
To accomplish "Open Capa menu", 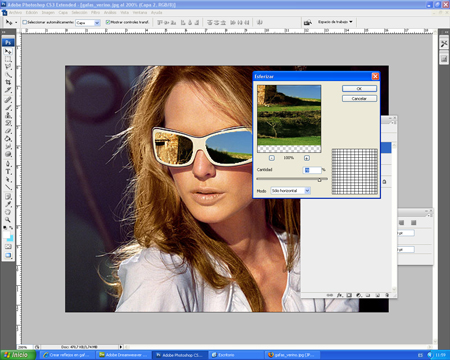I will pyautogui.click(x=63, y=12).
